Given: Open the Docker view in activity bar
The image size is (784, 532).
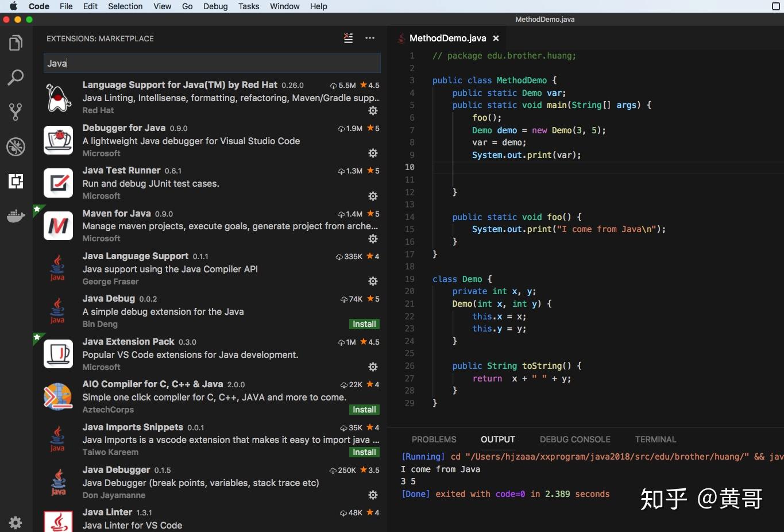Looking at the screenshot, I should tap(16, 216).
